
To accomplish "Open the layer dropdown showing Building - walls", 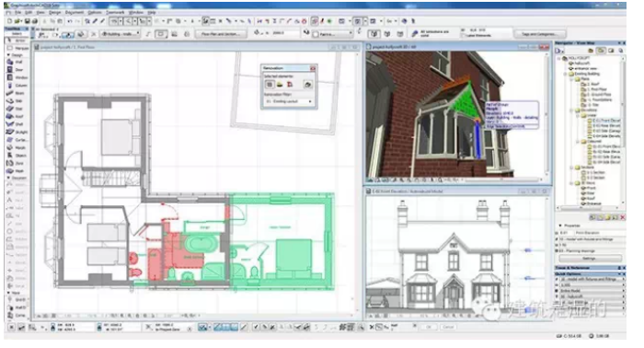I will (121, 34).
